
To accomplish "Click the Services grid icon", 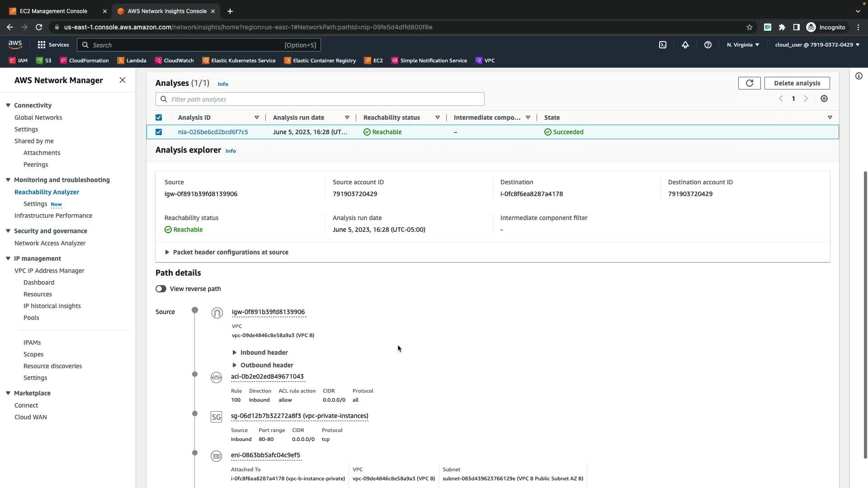I will tap(42, 45).
